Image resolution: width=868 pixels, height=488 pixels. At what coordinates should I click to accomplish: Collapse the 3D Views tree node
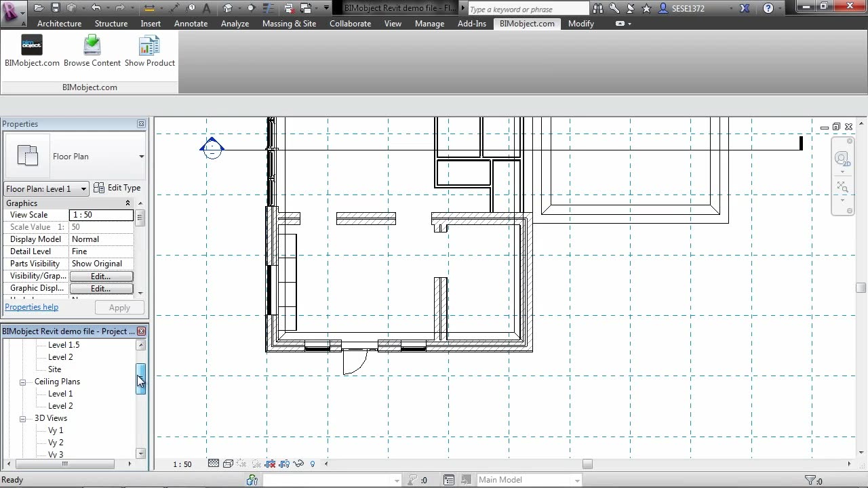22,418
